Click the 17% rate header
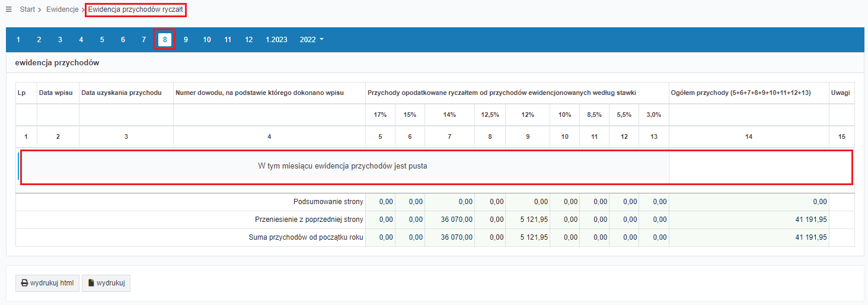Viewport: 868px width, 305px height. coord(380,115)
